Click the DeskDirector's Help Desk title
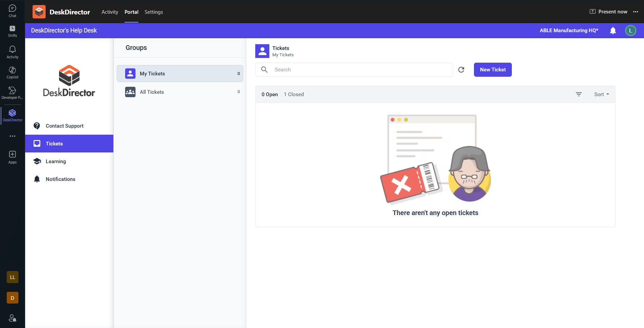 (64, 30)
